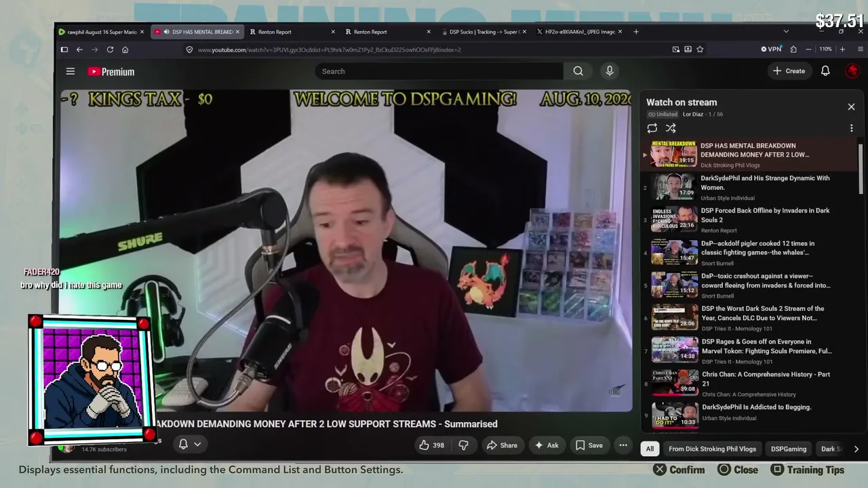Screen dimensions: 868x488
Task: Switch to the rawphil August 16 tab
Action: (100, 32)
